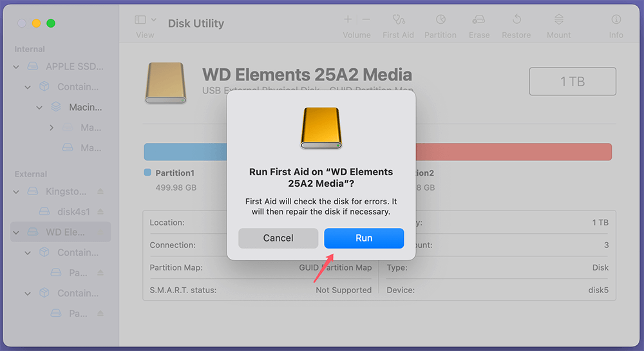Expand the first Ma... snapshot row
Viewport: 644px width, 351px height.
tap(52, 128)
